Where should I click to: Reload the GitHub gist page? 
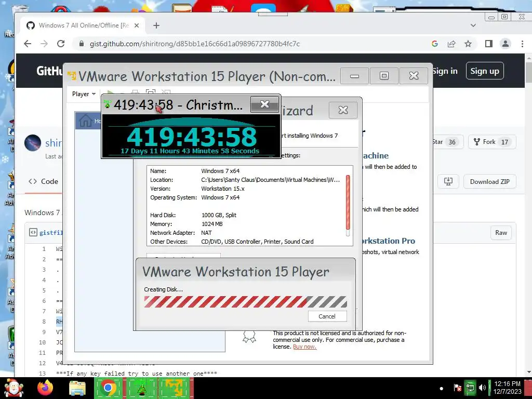pyautogui.click(x=61, y=44)
